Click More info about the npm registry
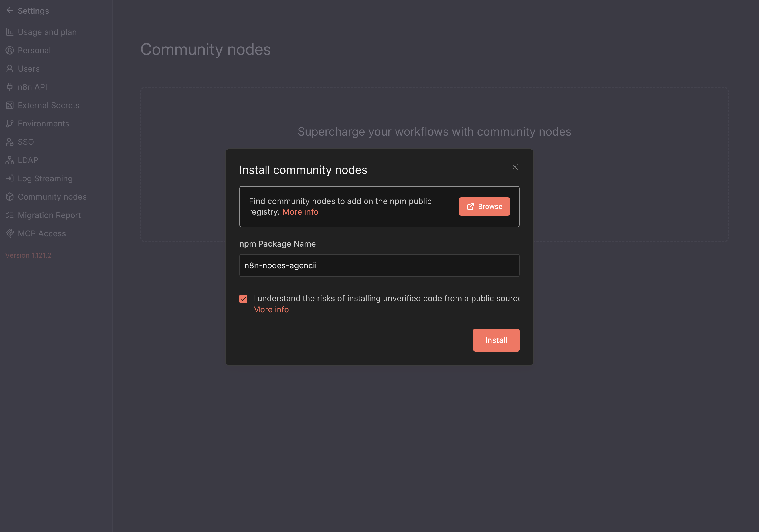 click(x=300, y=211)
